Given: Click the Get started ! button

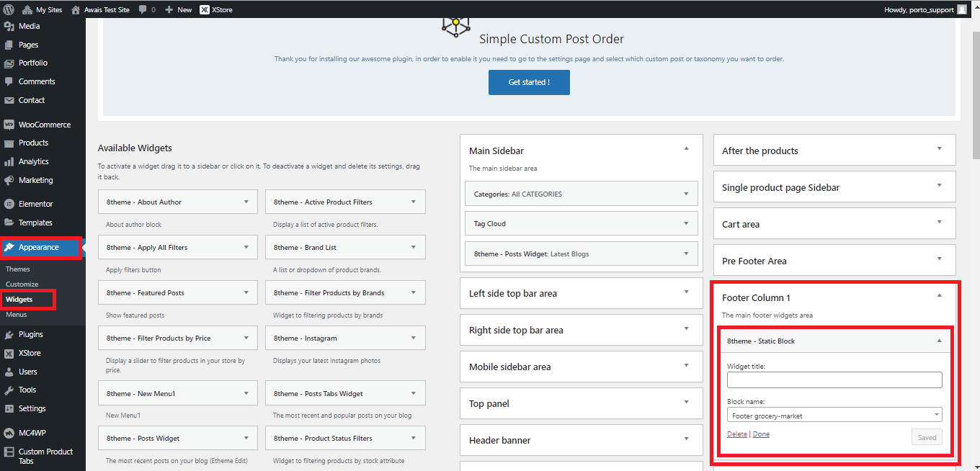Looking at the screenshot, I should pyautogui.click(x=529, y=82).
